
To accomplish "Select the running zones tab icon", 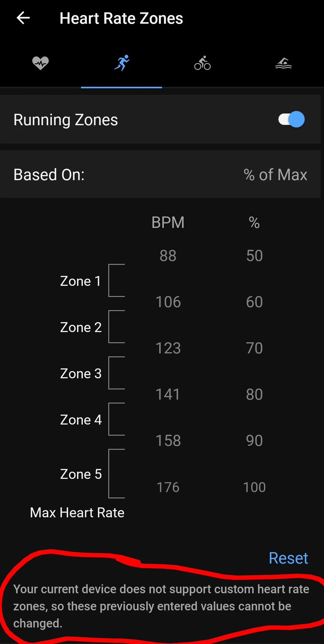I will 121,63.
